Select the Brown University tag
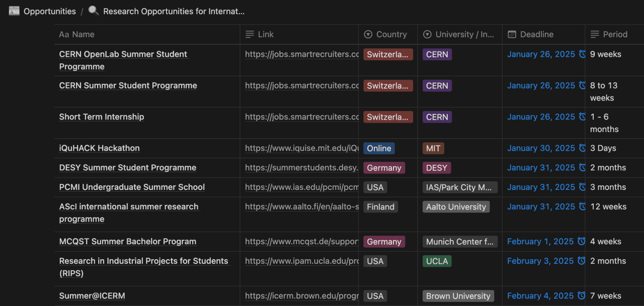Screen dimensions: 644x306 click(458, 296)
